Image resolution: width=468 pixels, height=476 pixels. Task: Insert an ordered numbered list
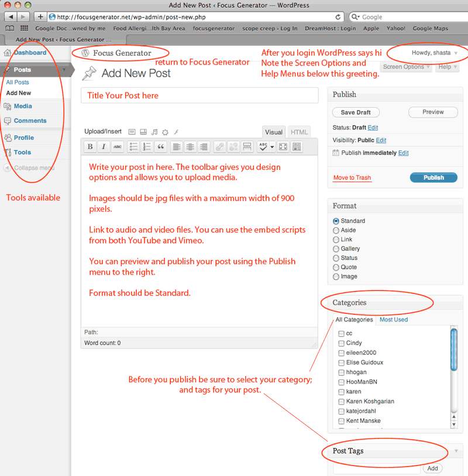pos(147,146)
